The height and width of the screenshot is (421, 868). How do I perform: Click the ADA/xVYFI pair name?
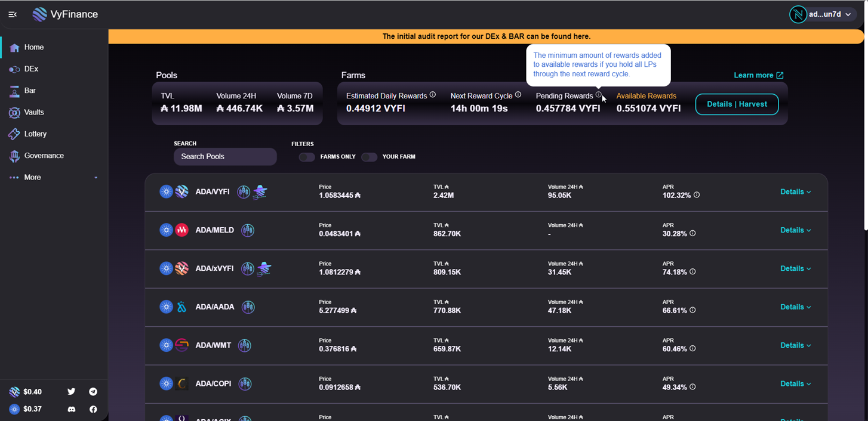click(x=214, y=268)
